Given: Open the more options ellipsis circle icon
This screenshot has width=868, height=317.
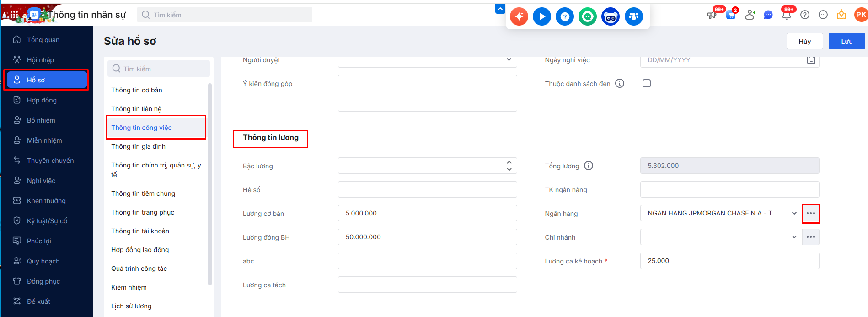Looking at the screenshot, I should 823,15.
